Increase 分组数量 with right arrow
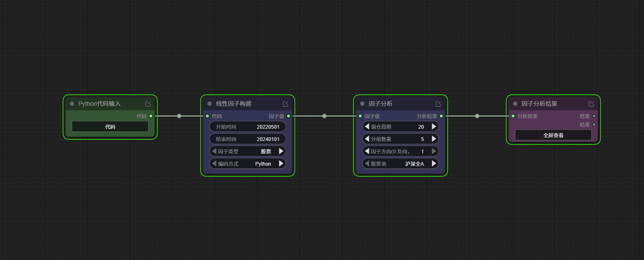This screenshot has width=644, height=260. pos(434,139)
